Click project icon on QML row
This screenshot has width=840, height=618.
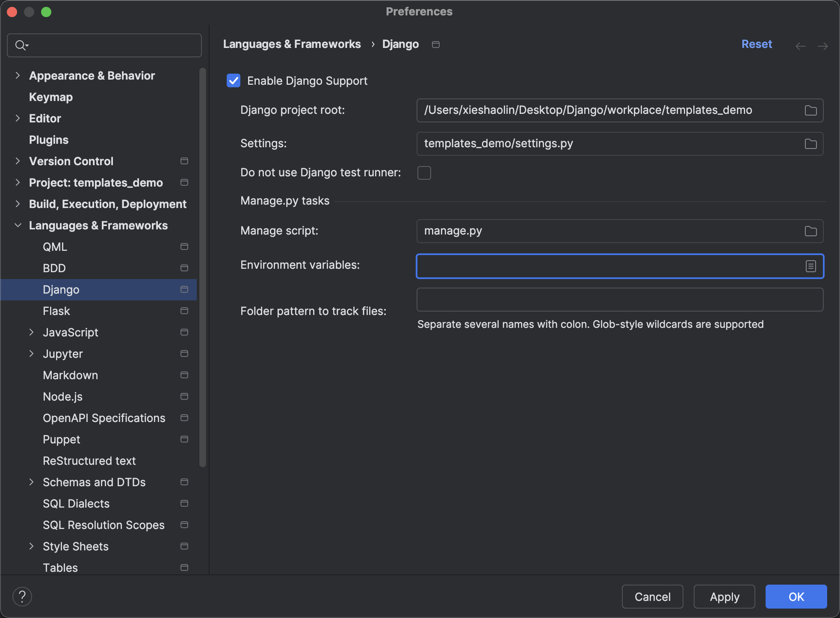coord(184,247)
